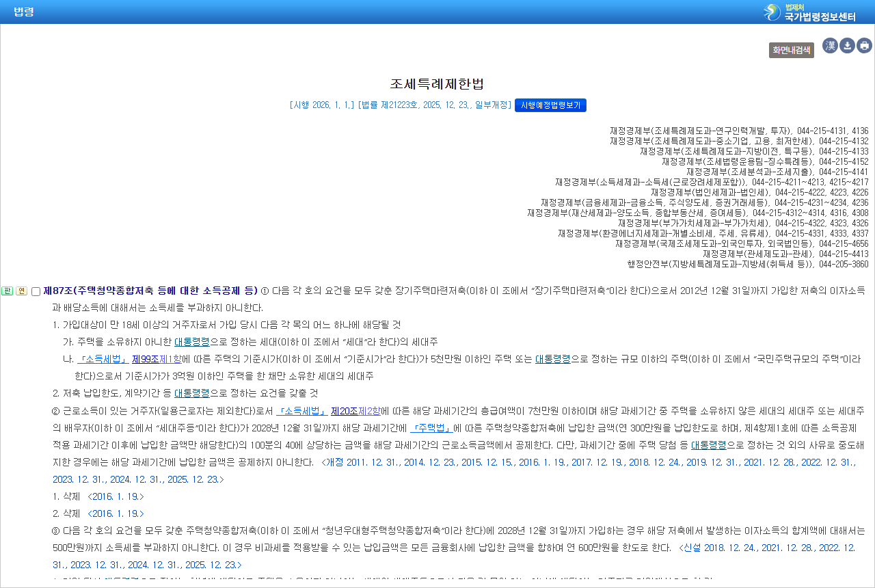Tick the checkbox next to 제87조

coord(36,292)
